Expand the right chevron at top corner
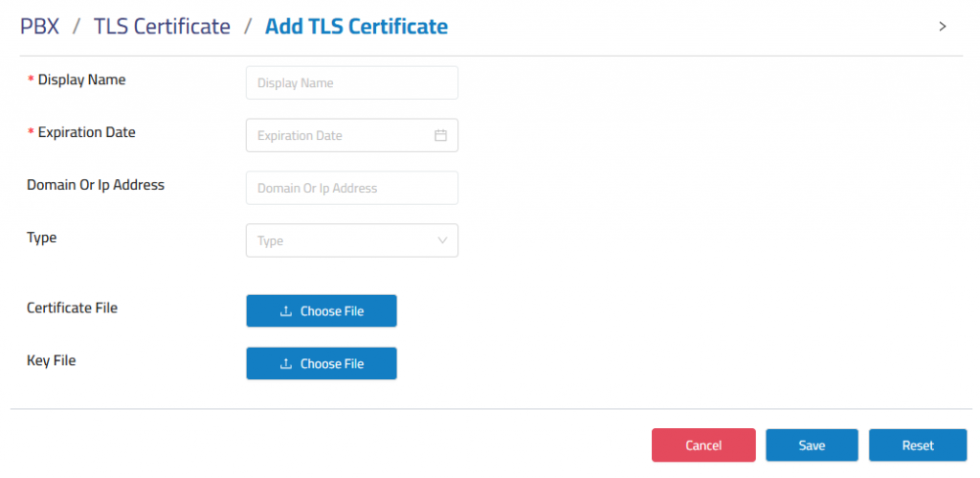The height and width of the screenshot is (478, 980). tap(943, 26)
